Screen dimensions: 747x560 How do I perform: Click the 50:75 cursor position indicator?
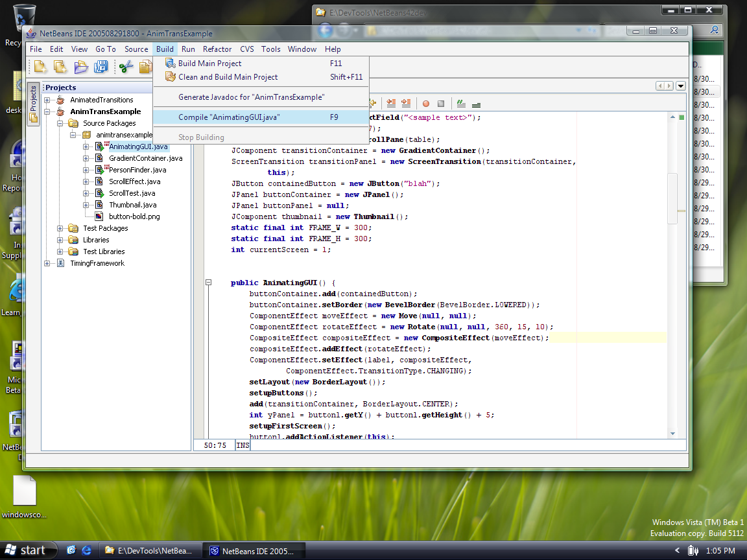215,445
